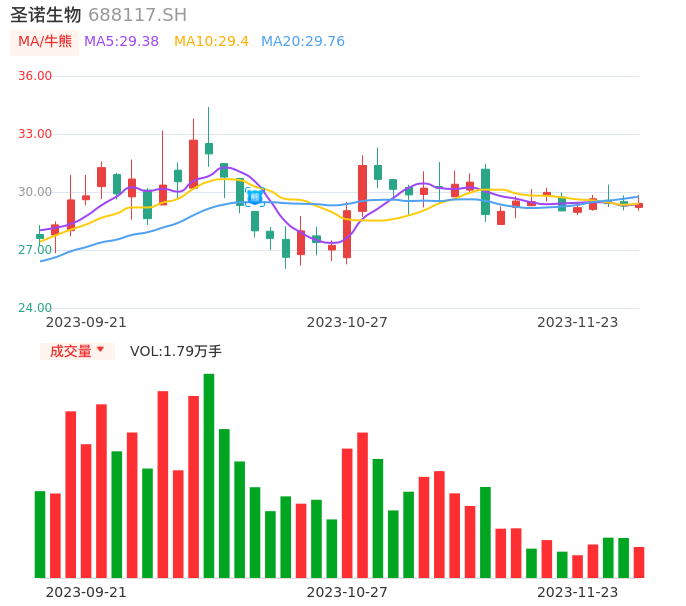Click the 30.00 price axis label
Viewport: 686px width, 606px height.
coord(35,192)
